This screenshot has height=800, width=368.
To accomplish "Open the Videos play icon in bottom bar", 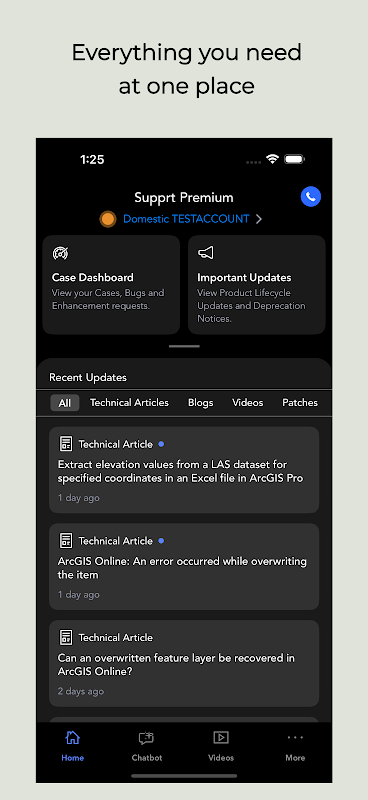I will point(221,737).
